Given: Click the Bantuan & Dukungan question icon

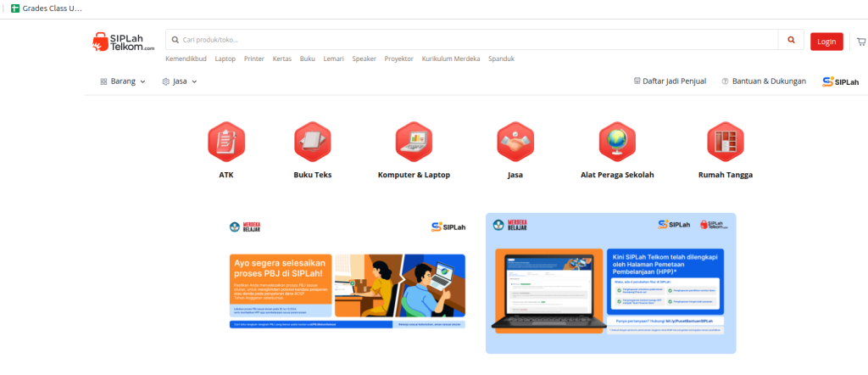Looking at the screenshot, I should [725, 81].
